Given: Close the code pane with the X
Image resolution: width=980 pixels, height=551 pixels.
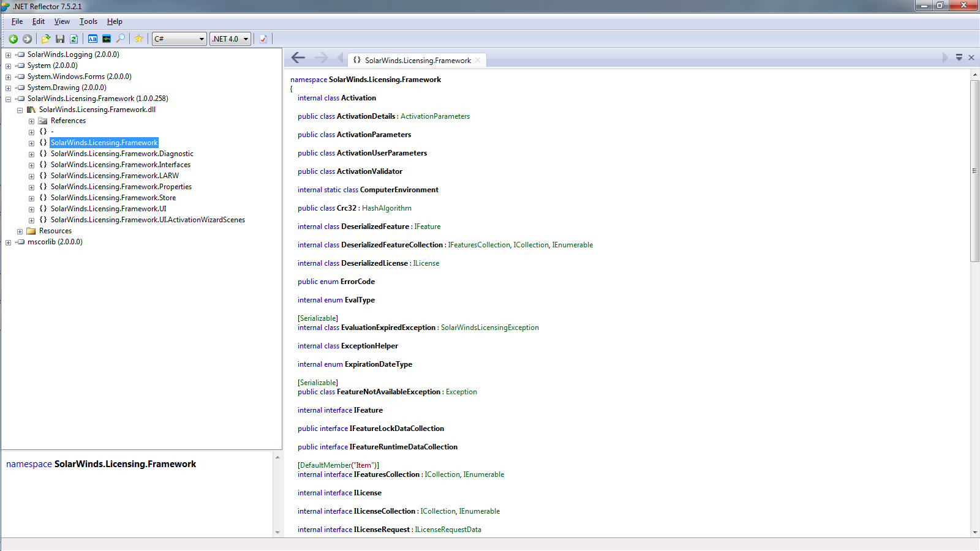Looking at the screenshot, I should [x=971, y=58].
